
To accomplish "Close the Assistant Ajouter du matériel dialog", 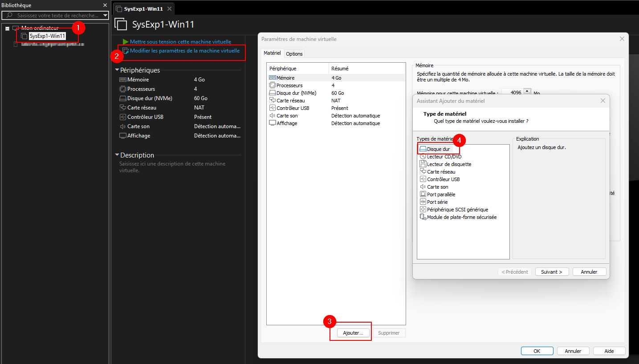I will tap(603, 101).
